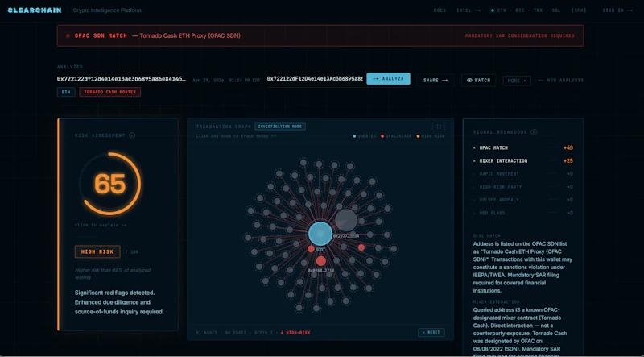Screen dimensions: 644x357
Task: Click the 'click to explain' link
Action: [100, 225]
